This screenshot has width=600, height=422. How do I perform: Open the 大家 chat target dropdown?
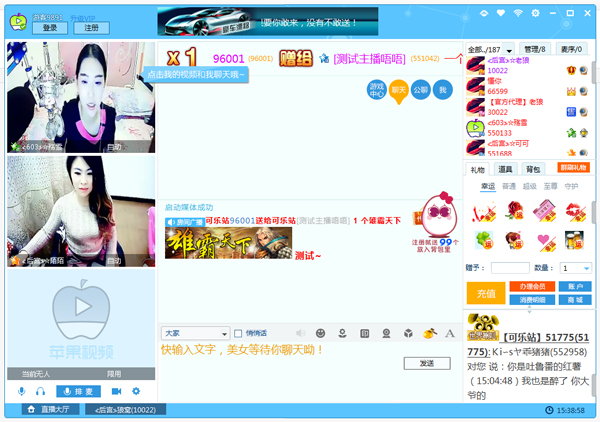(x=196, y=333)
